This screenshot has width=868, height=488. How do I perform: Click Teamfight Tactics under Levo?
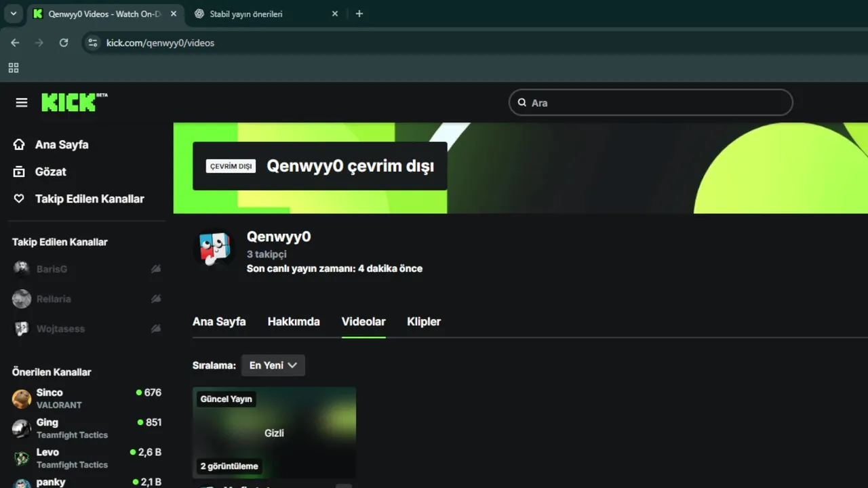(x=72, y=465)
